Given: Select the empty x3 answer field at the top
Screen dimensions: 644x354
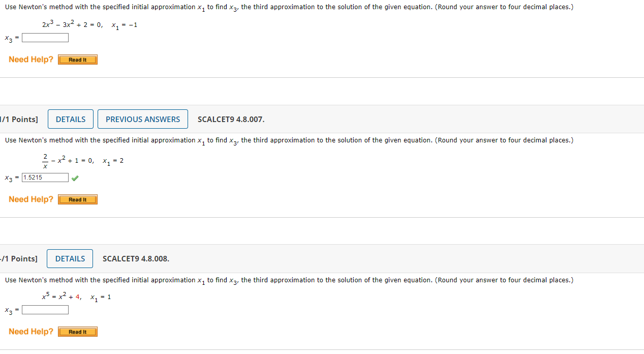Looking at the screenshot, I should point(45,37).
